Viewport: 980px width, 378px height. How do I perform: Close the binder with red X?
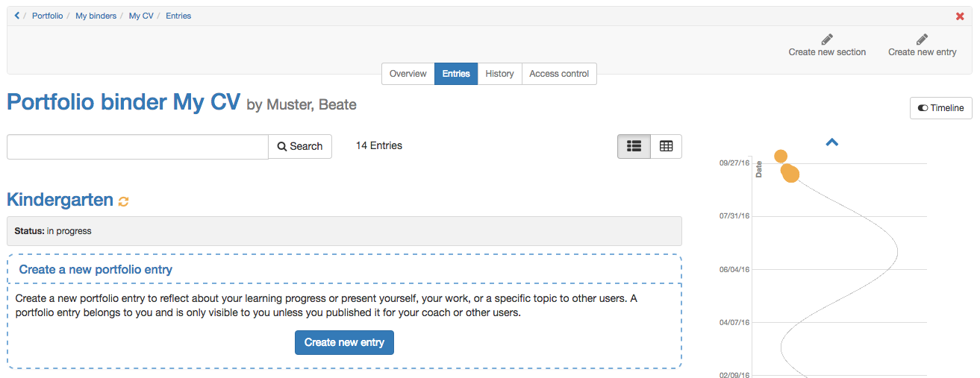pos(960,16)
